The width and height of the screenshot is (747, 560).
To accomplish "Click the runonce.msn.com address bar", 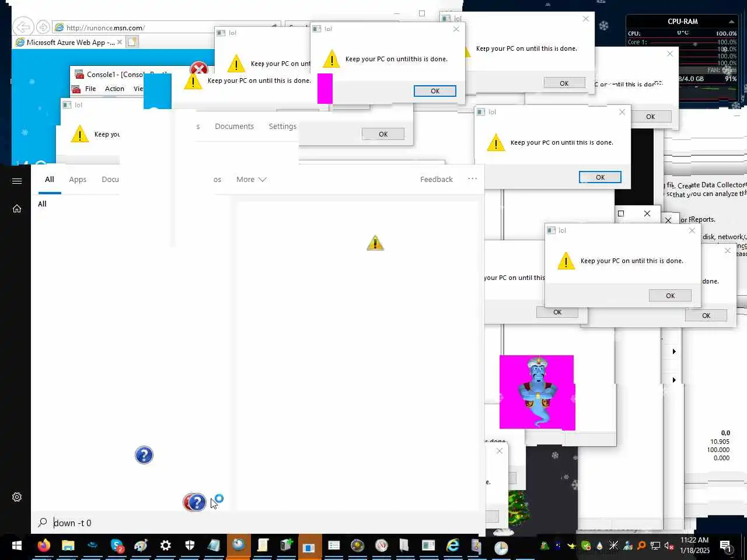I will [166, 27].
